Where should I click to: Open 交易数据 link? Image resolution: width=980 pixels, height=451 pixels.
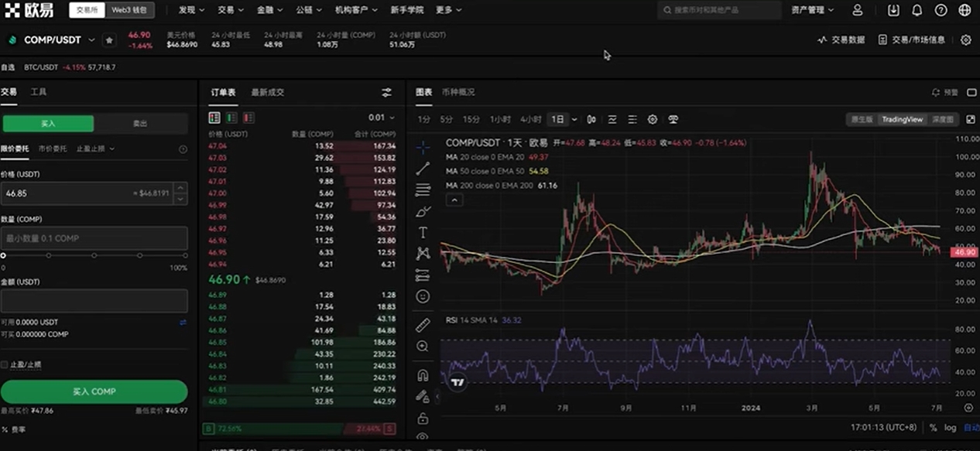tap(841, 39)
